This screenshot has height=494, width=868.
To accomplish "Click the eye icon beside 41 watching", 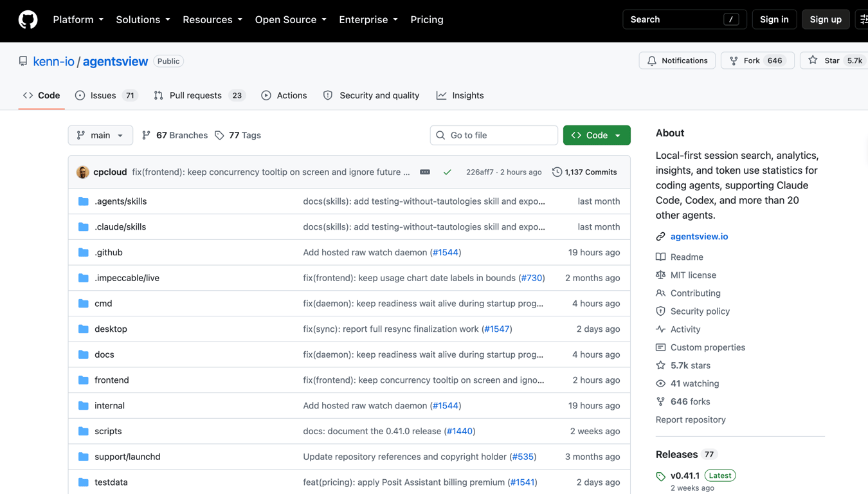I will 660,383.
